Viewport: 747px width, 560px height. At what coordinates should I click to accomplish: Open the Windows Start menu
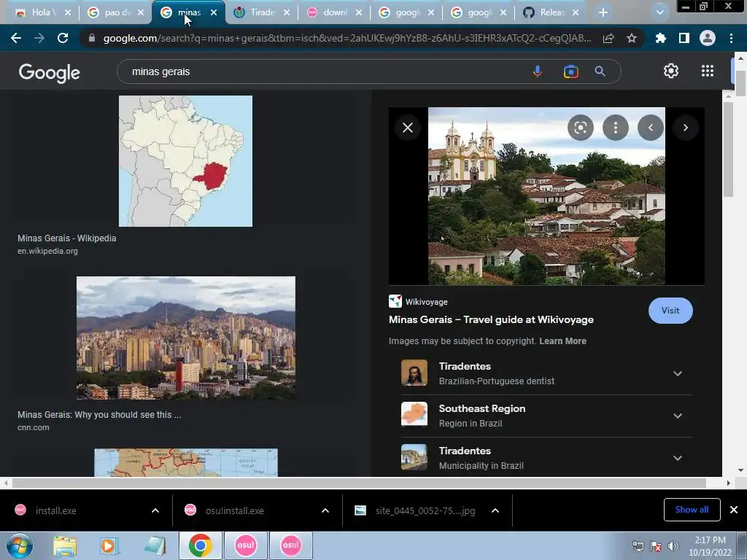(19, 545)
